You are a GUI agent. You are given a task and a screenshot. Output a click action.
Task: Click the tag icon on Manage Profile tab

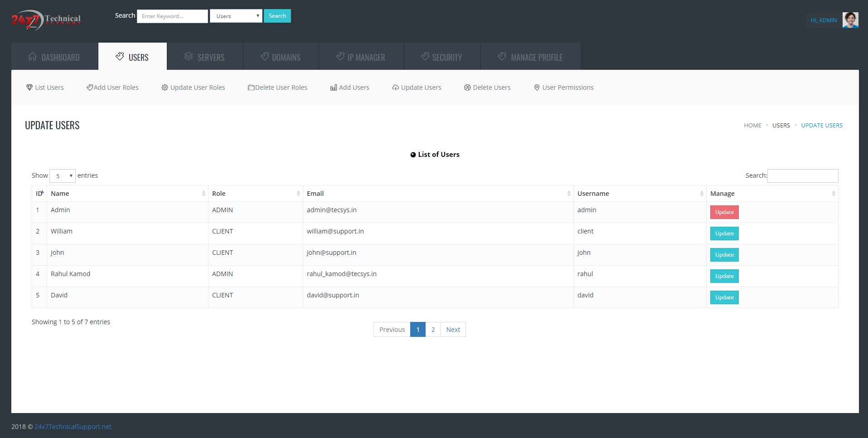[502, 56]
